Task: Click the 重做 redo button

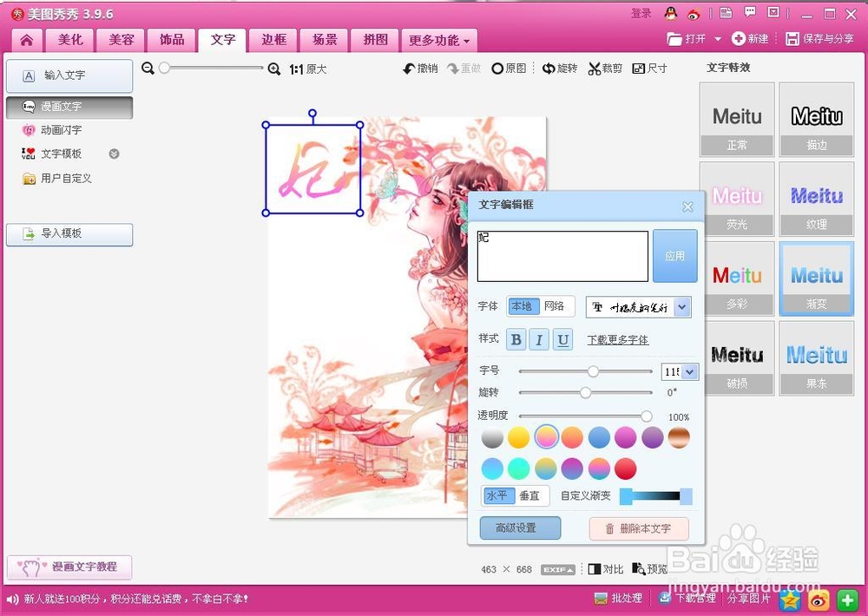Action: tap(464, 69)
